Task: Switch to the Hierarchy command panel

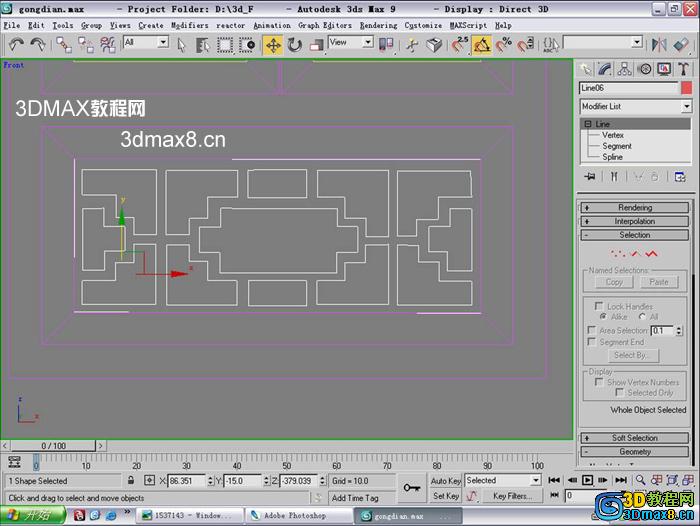Action: [x=624, y=69]
